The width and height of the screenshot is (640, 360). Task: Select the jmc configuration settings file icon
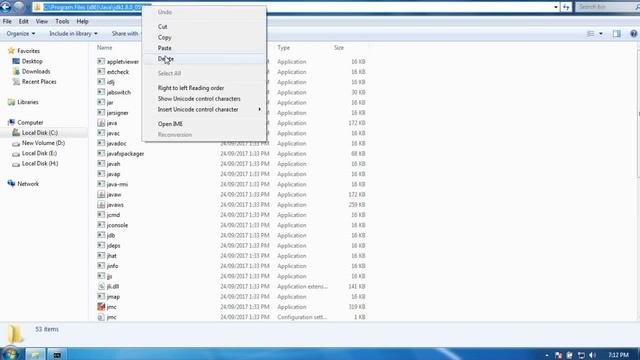(x=101, y=317)
